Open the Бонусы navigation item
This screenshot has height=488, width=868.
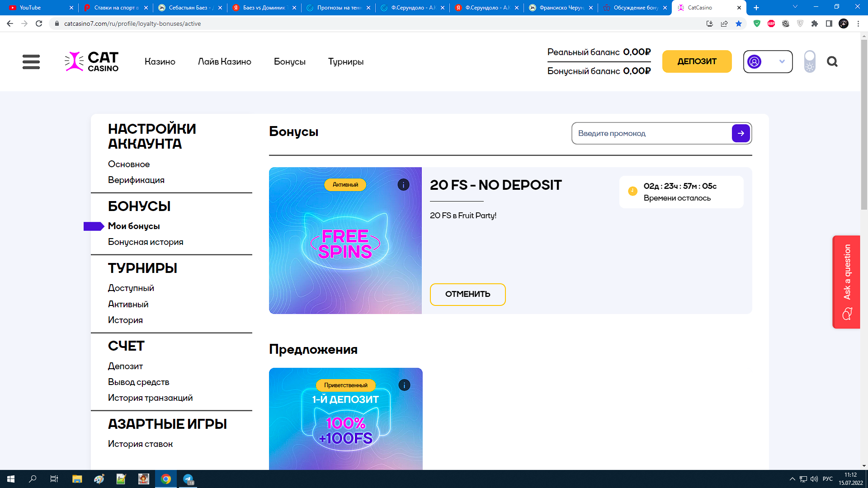coord(290,62)
